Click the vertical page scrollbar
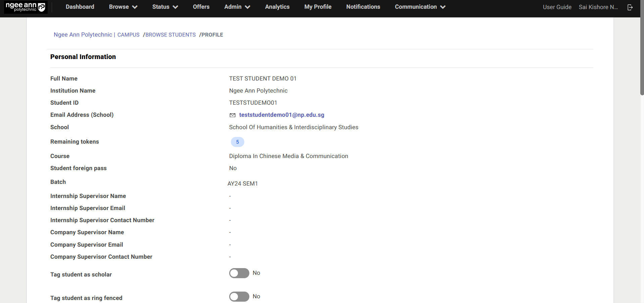The image size is (644, 303). pos(642,50)
